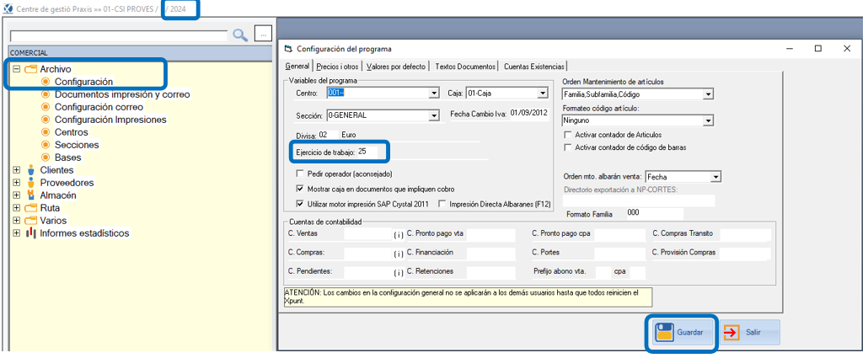
Task: Expand the Ruta tree node
Action: point(17,208)
